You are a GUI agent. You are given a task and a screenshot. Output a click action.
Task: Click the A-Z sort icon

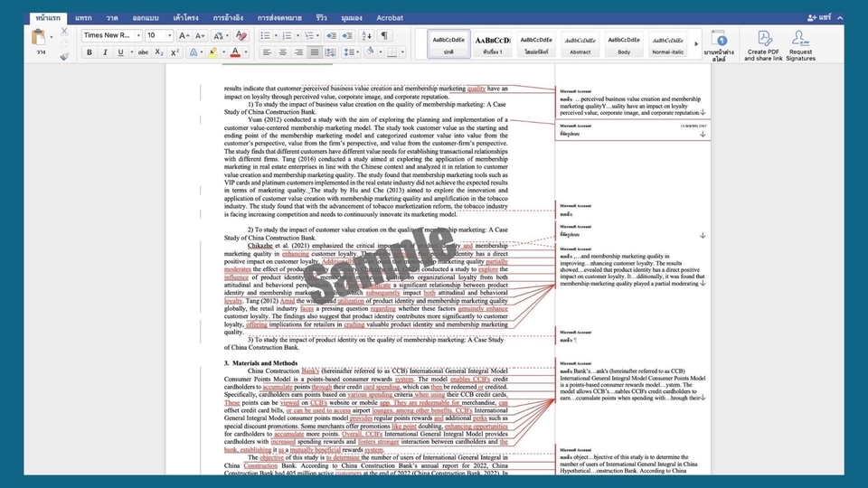[366, 36]
